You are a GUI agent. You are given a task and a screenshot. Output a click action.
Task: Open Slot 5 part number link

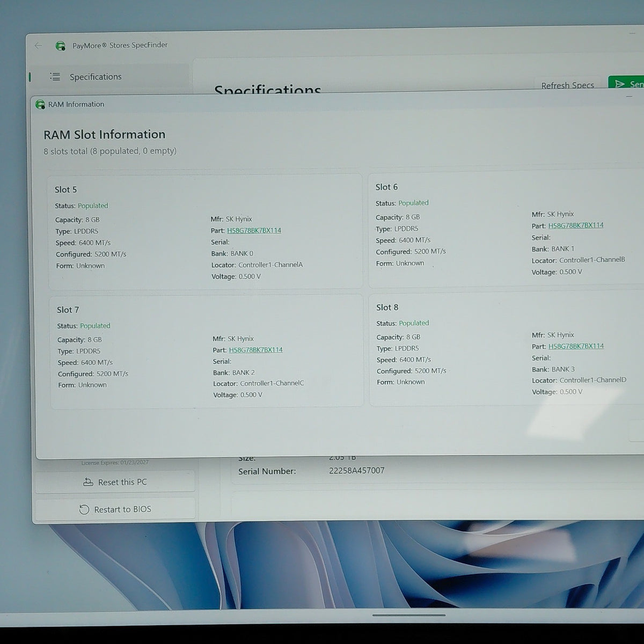click(x=254, y=230)
